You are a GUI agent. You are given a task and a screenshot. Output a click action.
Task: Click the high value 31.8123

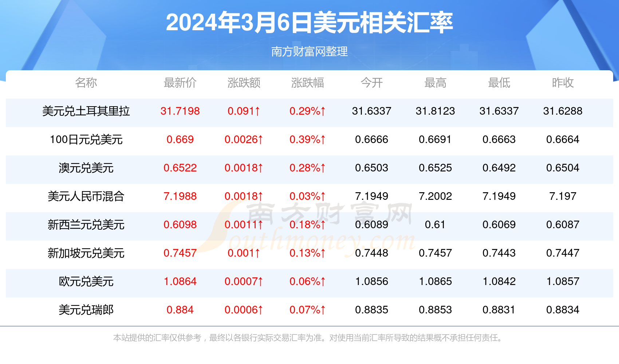click(x=435, y=111)
